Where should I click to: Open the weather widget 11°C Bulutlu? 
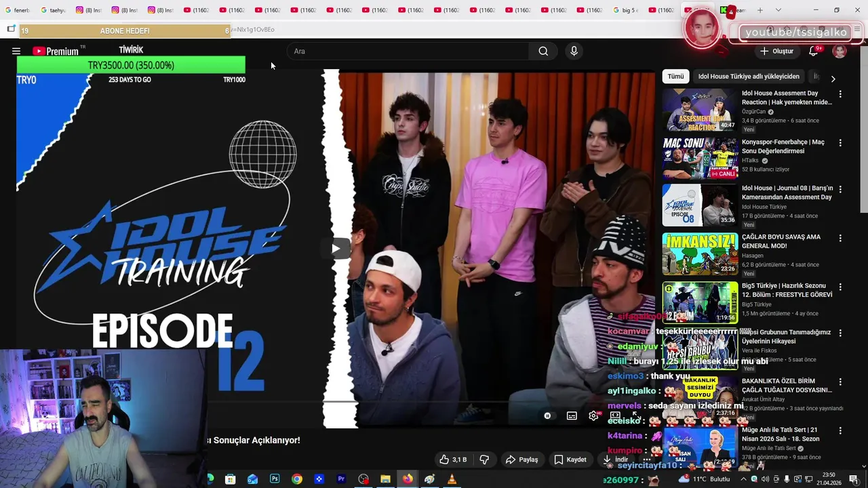click(705, 479)
